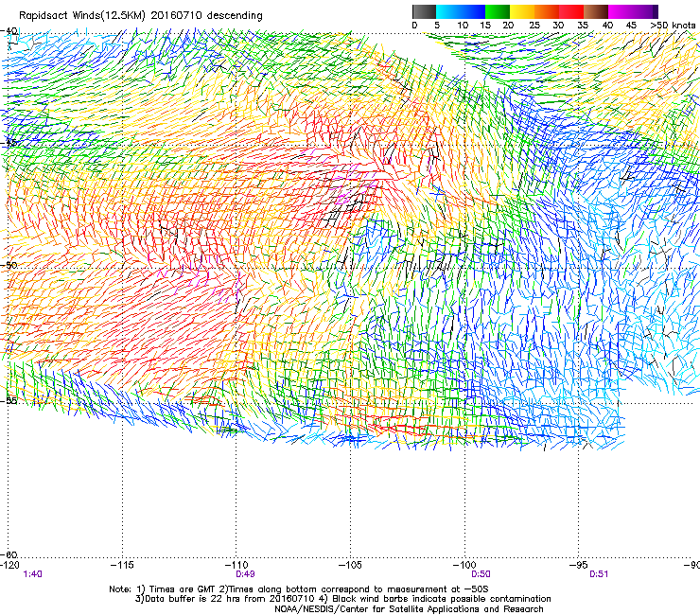Click the cyan 5-10 knots legend swatch
The width and height of the screenshot is (700, 615).
[x=447, y=11]
